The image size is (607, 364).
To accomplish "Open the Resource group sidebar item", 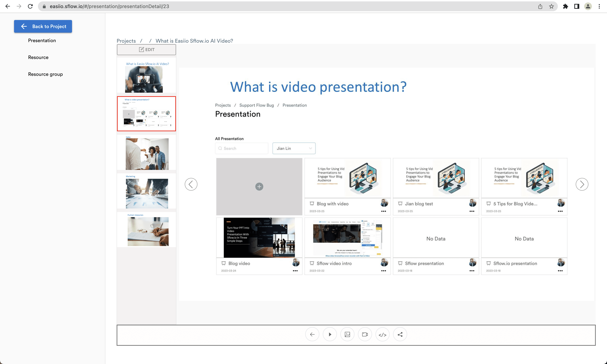I will (45, 74).
